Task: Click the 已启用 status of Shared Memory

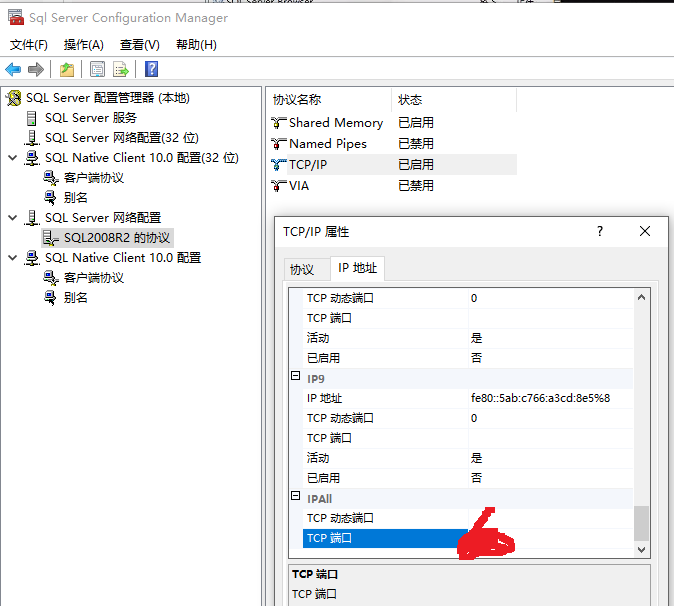Action: pos(416,123)
